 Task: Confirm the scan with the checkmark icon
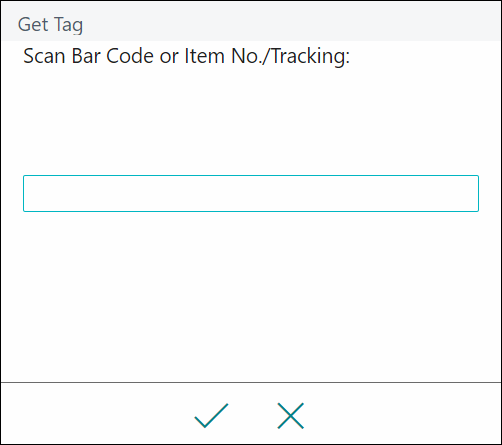tap(211, 415)
